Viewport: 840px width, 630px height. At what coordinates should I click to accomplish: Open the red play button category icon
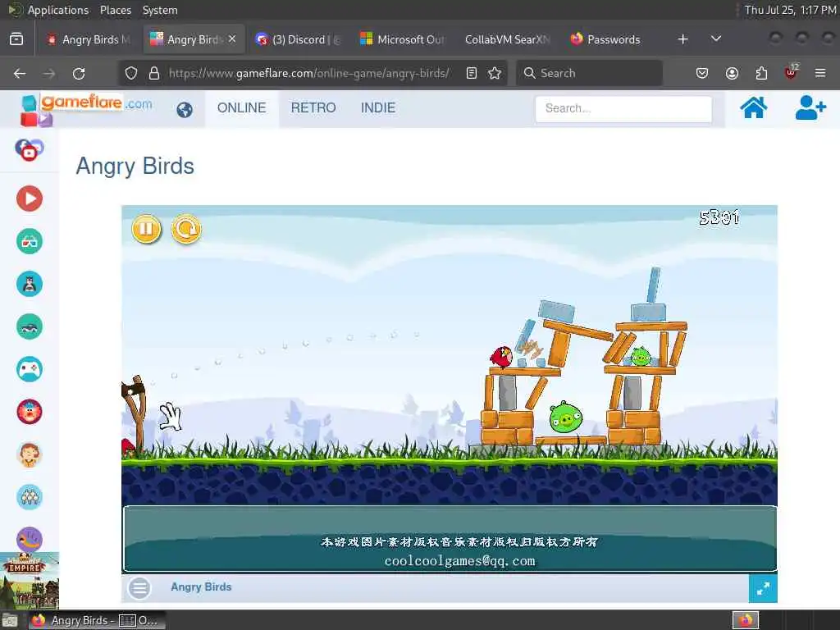(x=30, y=199)
